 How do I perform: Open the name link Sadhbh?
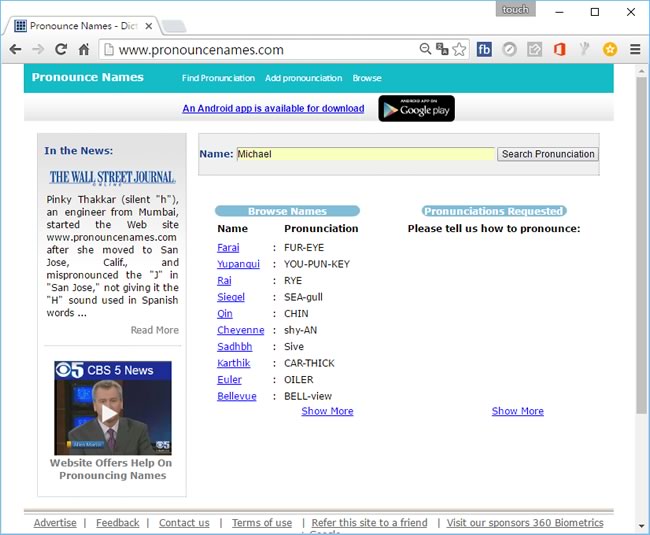(235, 347)
